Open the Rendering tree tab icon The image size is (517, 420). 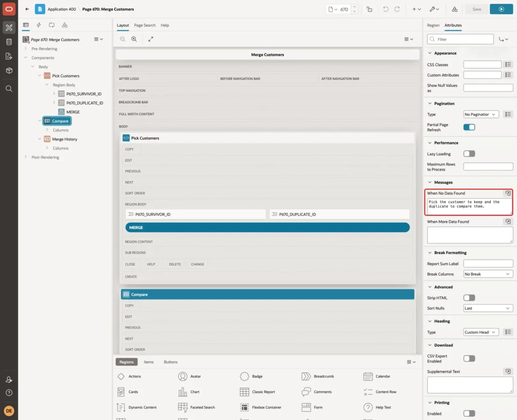26,25
